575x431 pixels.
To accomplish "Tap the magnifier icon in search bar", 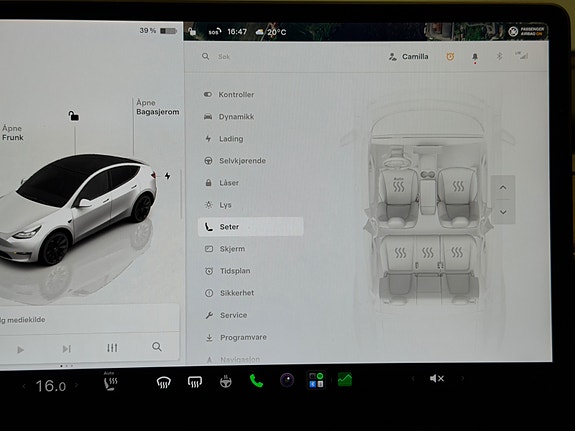I will [x=206, y=56].
